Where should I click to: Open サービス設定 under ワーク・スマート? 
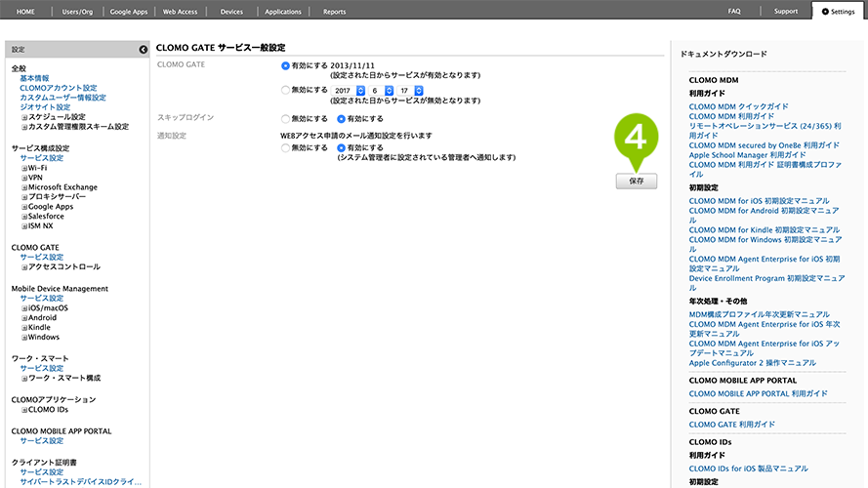[x=42, y=369]
